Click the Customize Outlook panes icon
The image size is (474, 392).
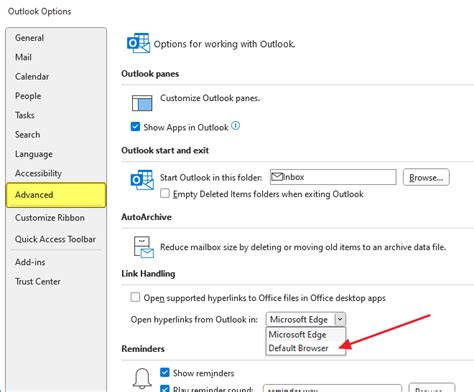pyautogui.click(x=142, y=103)
